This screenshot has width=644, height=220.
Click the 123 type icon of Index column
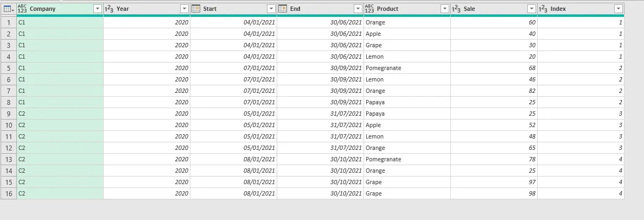(x=543, y=9)
